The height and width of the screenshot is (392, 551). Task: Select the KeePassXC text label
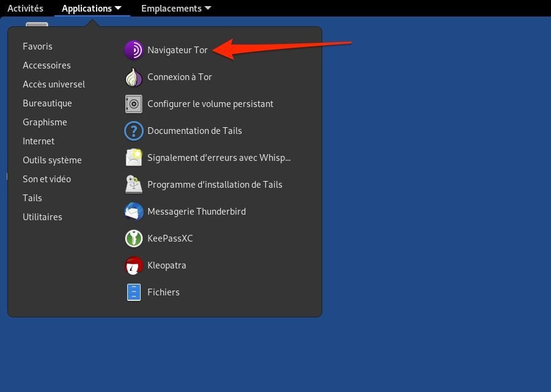(170, 239)
